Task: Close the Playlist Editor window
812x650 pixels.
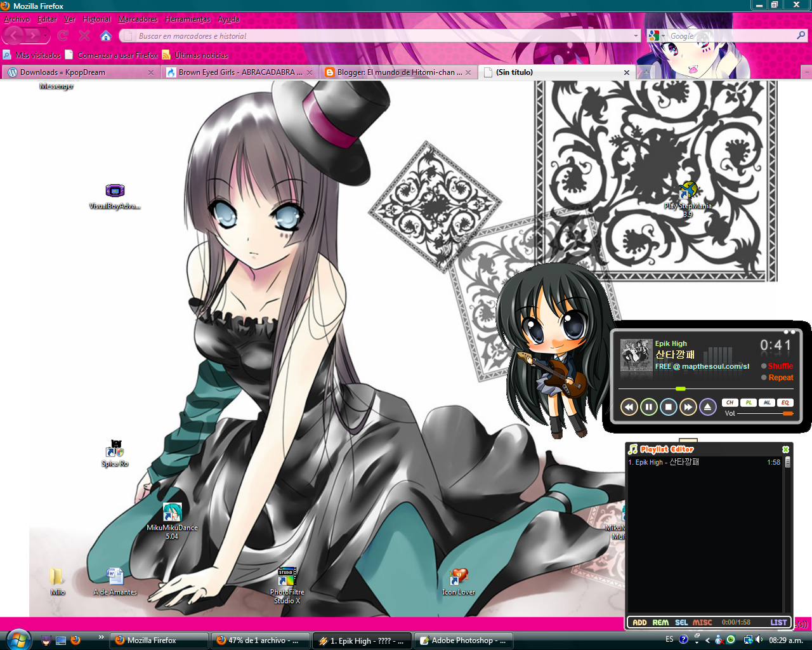Action: point(785,449)
